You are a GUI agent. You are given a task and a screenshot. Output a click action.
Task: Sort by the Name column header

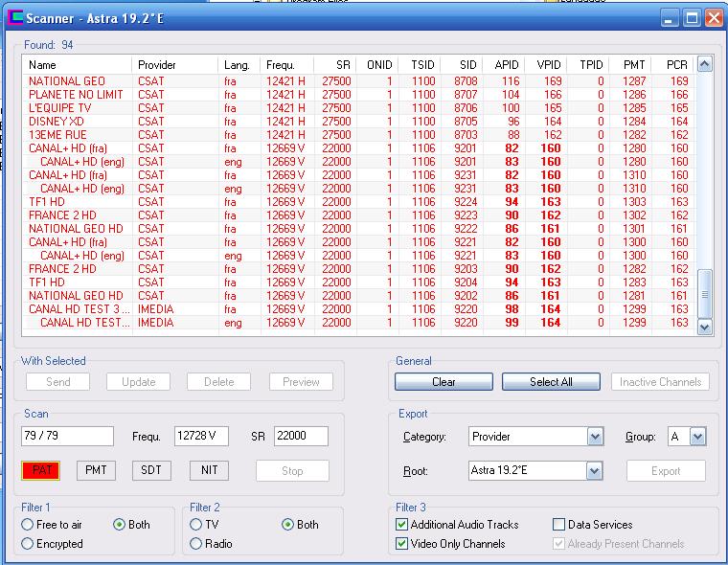coord(77,65)
